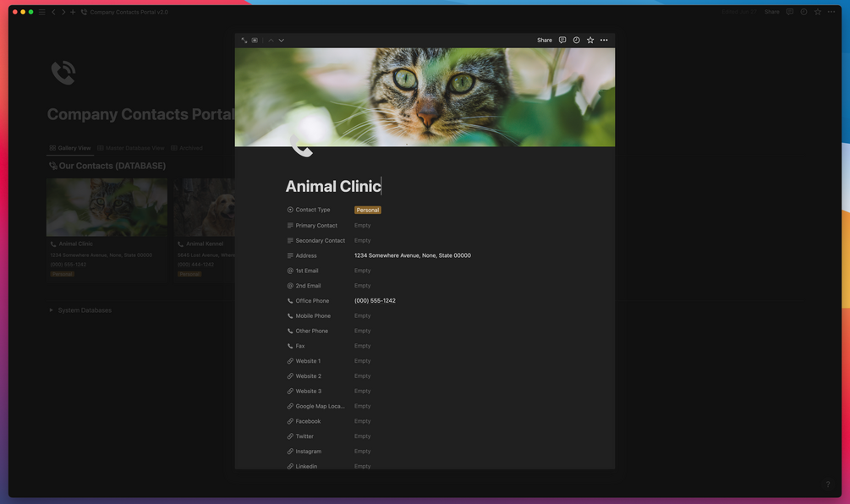Fill the empty Facebook value
The height and width of the screenshot is (504, 850).
(x=363, y=422)
